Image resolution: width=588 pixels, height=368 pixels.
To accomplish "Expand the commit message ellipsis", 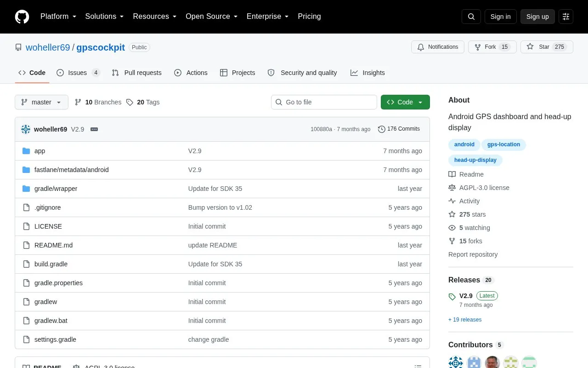I will 94,129.
